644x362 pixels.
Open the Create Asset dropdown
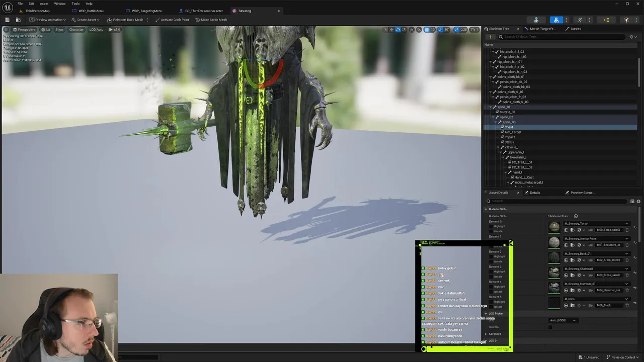[x=86, y=20]
